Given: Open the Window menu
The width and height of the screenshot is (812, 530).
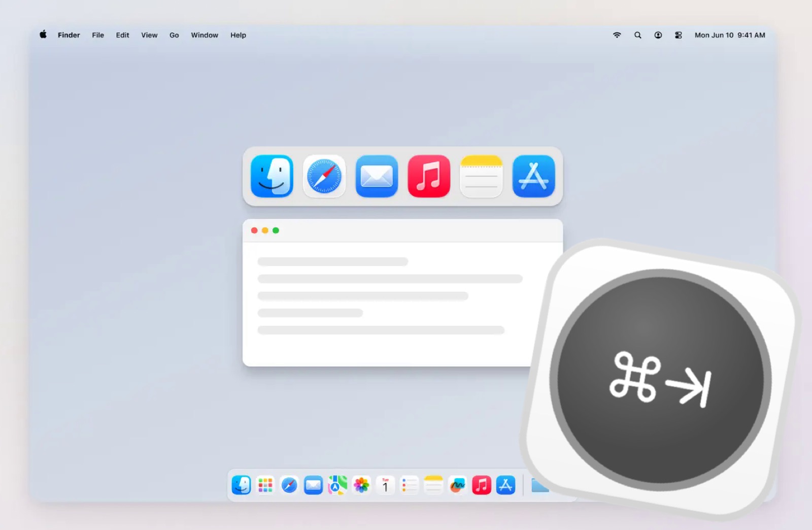Looking at the screenshot, I should (x=205, y=35).
